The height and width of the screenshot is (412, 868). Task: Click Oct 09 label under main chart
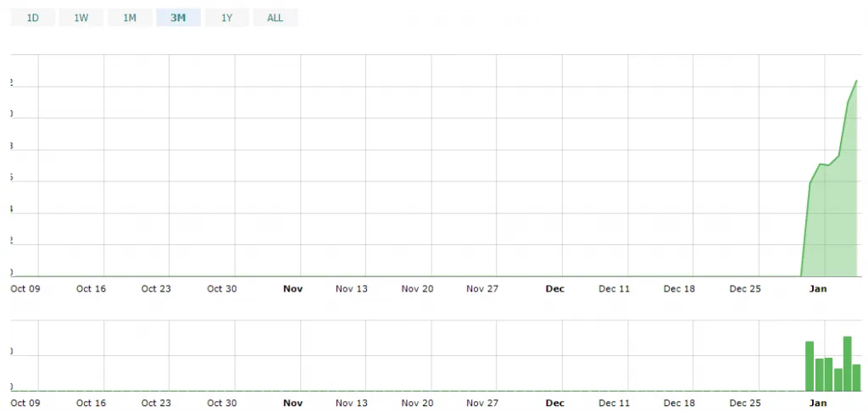(25, 288)
